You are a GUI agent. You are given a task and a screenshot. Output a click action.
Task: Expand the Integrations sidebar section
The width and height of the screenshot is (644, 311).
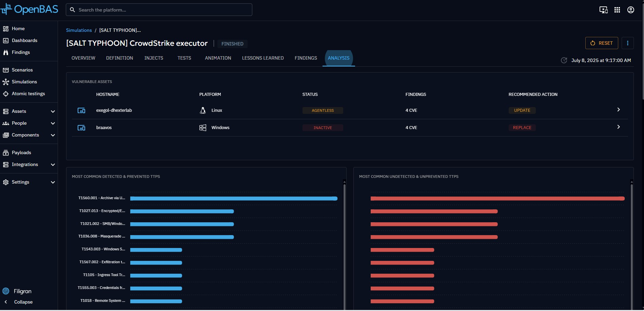point(53,164)
